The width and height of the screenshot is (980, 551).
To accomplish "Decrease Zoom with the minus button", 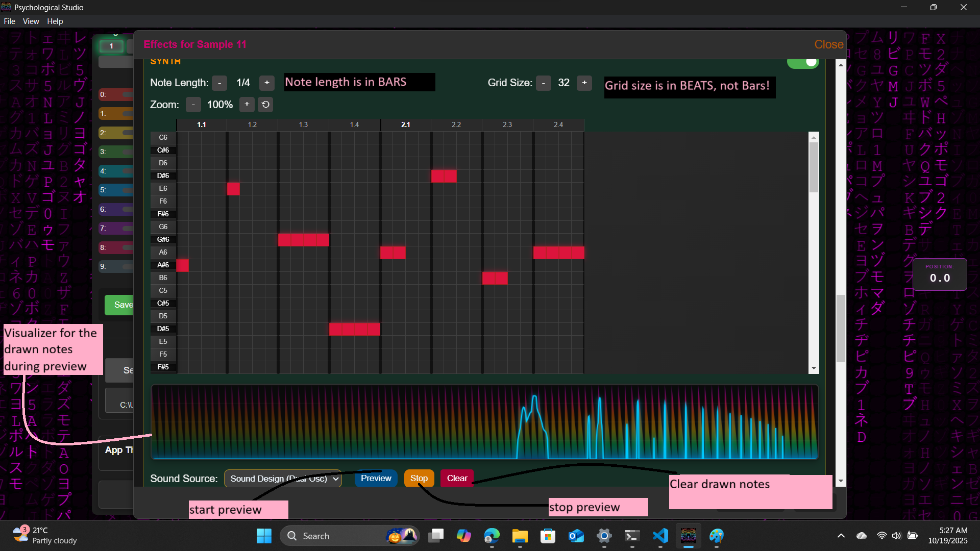I will coord(193,105).
